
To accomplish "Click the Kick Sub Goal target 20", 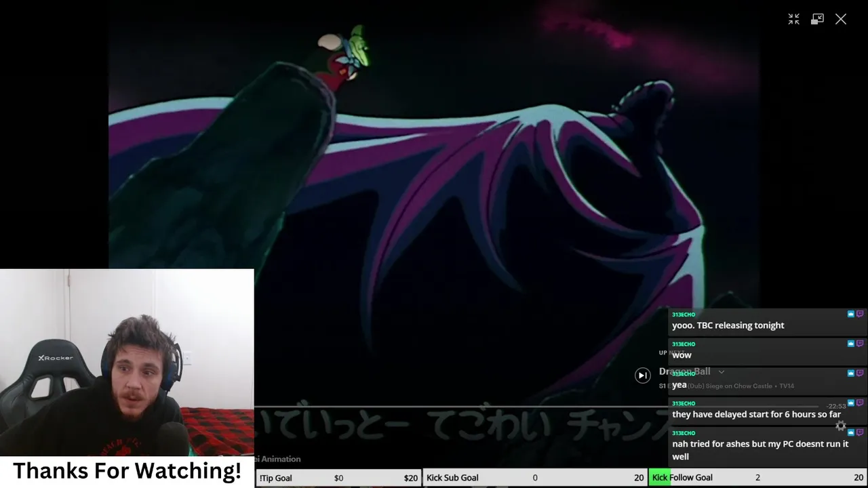I will coord(639,478).
